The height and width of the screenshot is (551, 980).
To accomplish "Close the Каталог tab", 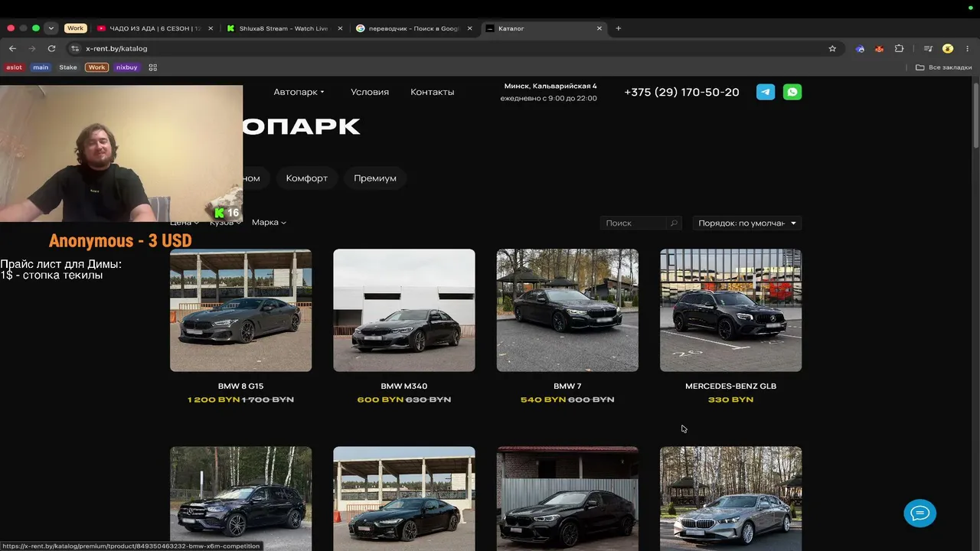I will click(599, 28).
